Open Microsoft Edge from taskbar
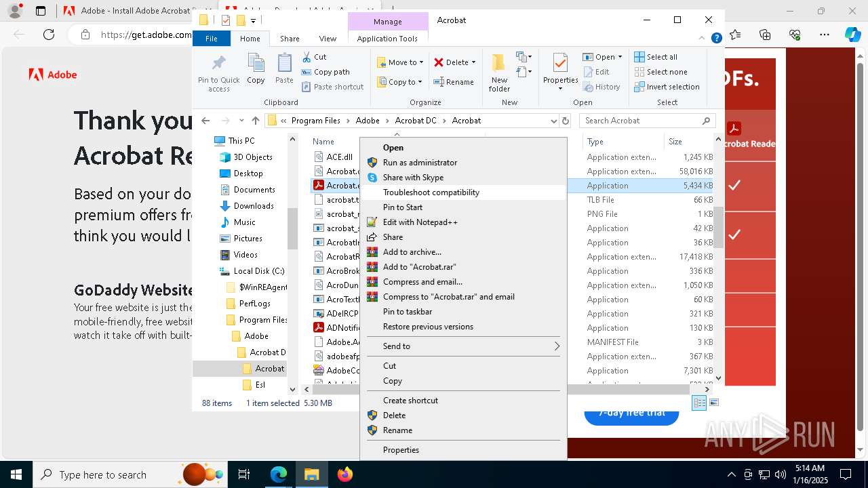The width and height of the screenshot is (868, 488). tap(279, 474)
